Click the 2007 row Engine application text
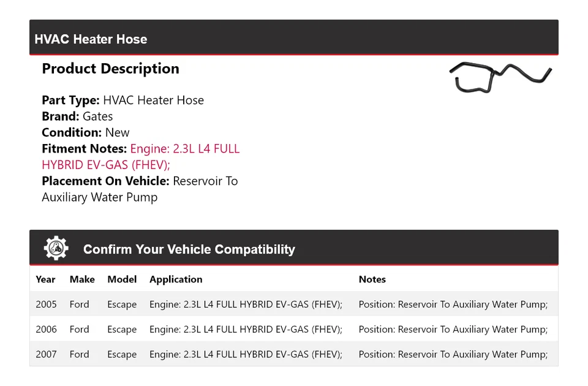 coord(246,354)
